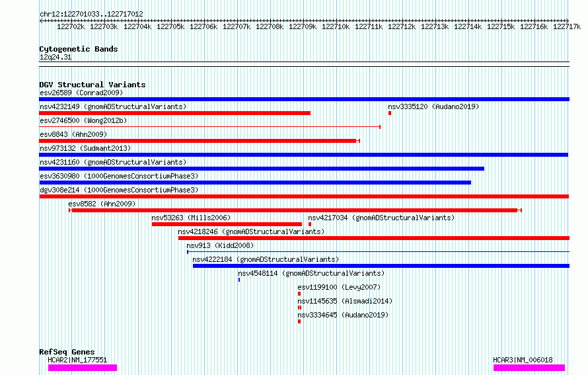Click blue bar under nsv973132
The height and width of the screenshot is (375, 588).
(304, 155)
